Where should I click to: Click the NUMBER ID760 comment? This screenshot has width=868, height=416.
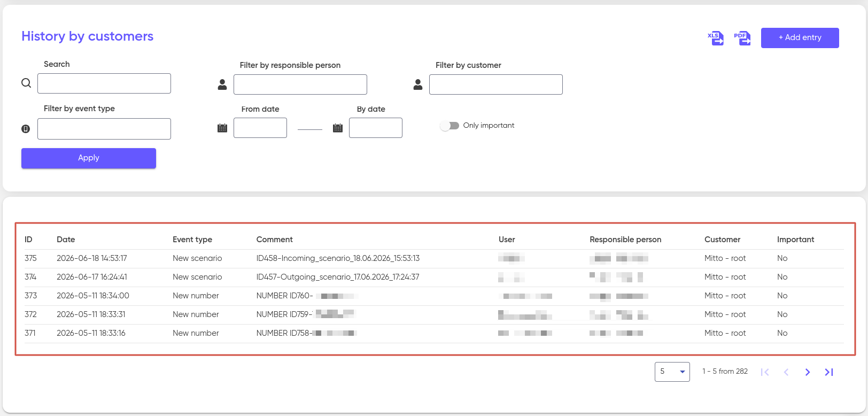pyautogui.click(x=306, y=296)
